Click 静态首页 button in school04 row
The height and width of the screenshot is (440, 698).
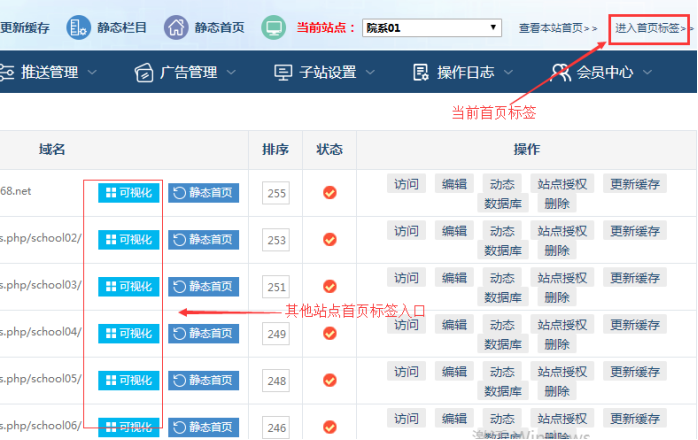(203, 334)
